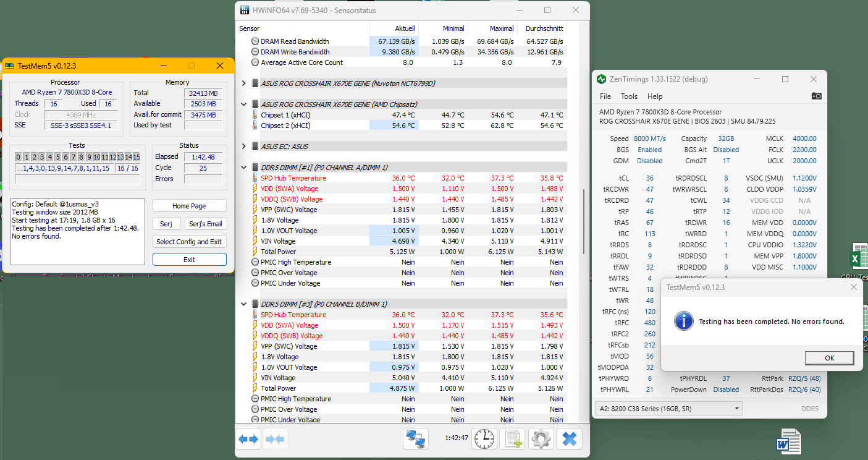Click the tRFC value 480 in ZenTimings
The height and width of the screenshot is (460, 868).
[650, 323]
